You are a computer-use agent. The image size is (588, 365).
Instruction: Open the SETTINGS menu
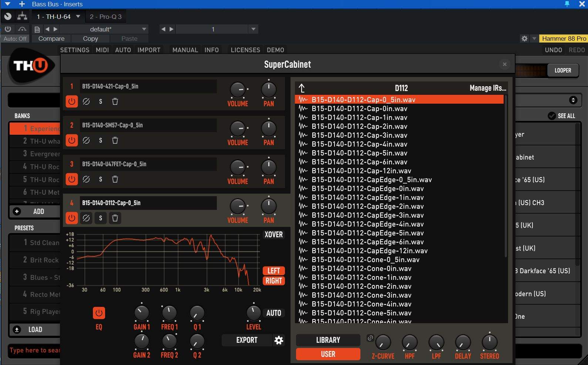point(75,50)
